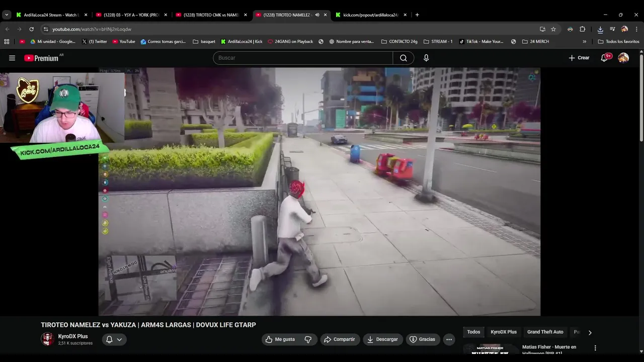The height and width of the screenshot is (362, 644).
Task: Open the tab search dropdown arrow
Action: point(7,15)
